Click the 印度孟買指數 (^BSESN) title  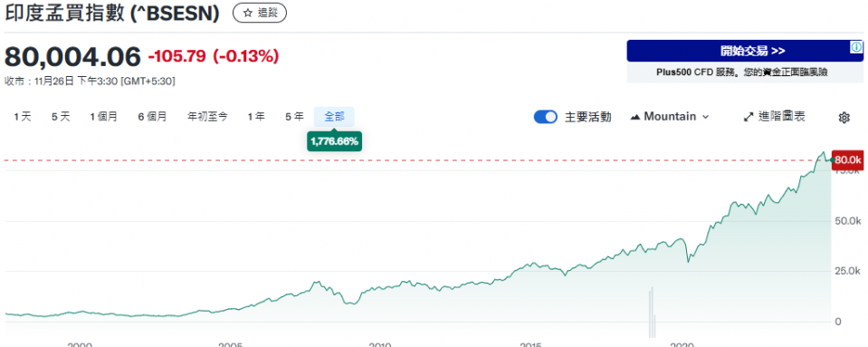pos(112,14)
